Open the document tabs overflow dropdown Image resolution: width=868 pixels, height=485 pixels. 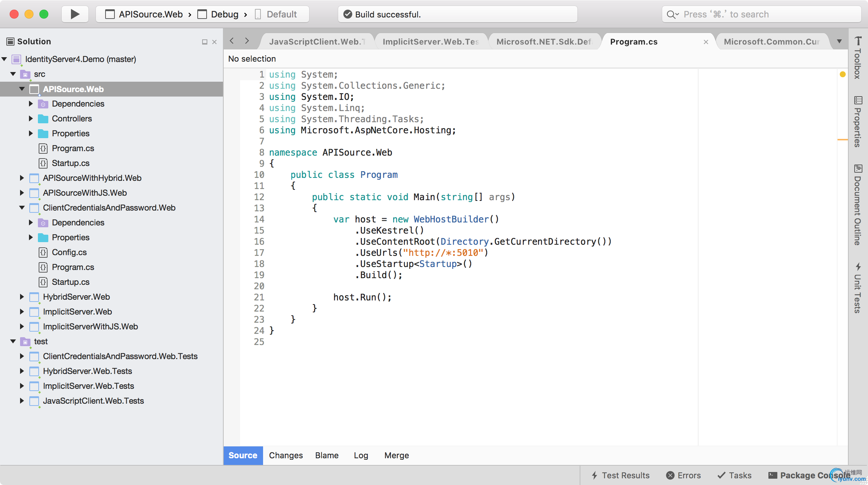tap(839, 41)
